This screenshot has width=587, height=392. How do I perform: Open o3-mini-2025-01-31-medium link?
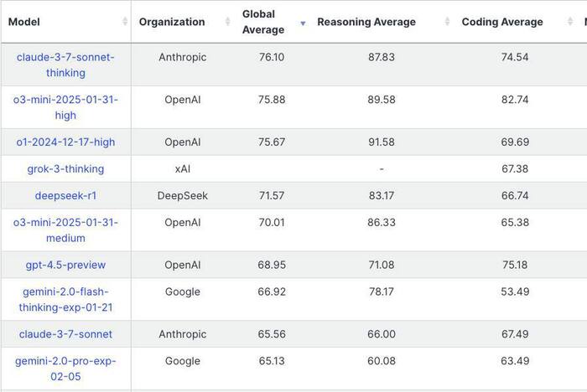pyautogui.click(x=65, y=230)
